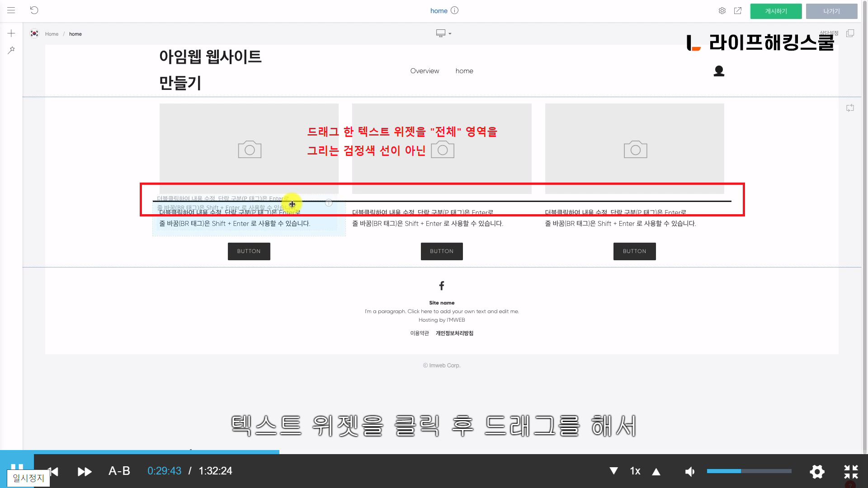Expand the desktop device view dropdown

click(443, 33)
